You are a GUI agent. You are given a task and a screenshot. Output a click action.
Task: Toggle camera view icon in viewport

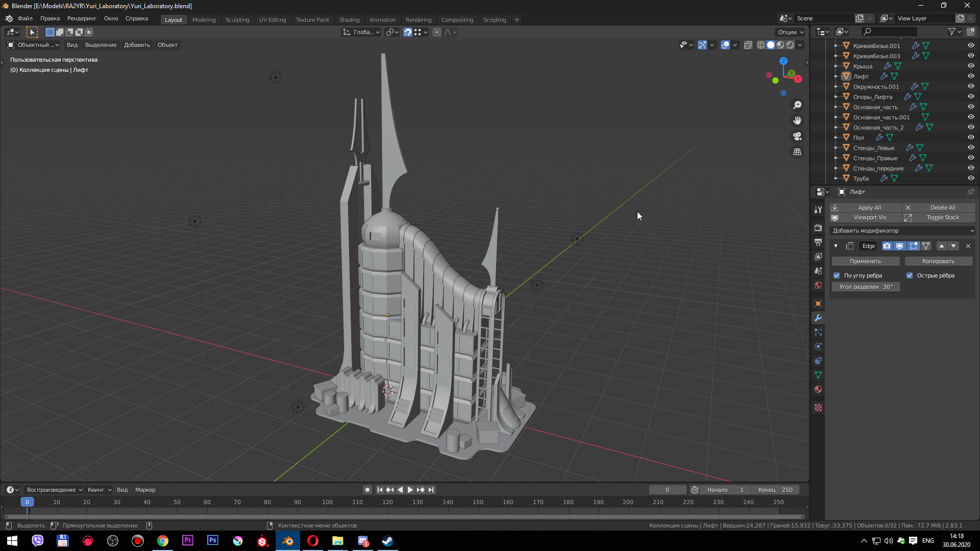click(x=797, y=136)
